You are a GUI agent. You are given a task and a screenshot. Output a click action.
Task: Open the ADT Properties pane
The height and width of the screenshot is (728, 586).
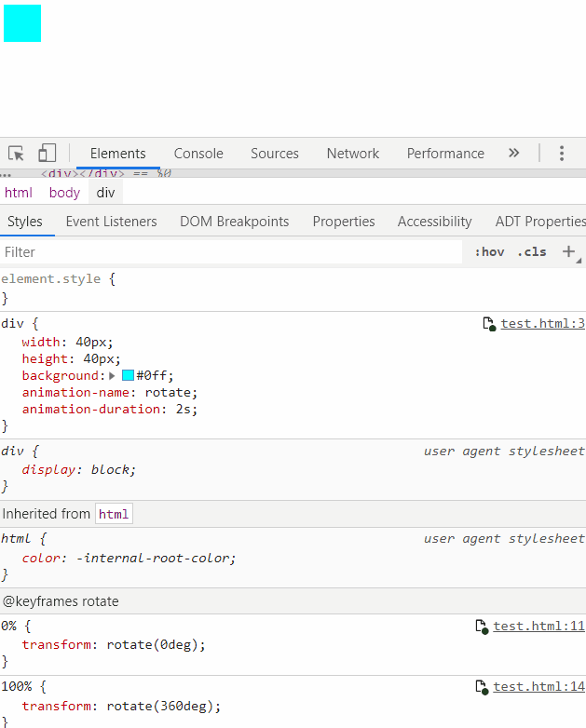540,222
